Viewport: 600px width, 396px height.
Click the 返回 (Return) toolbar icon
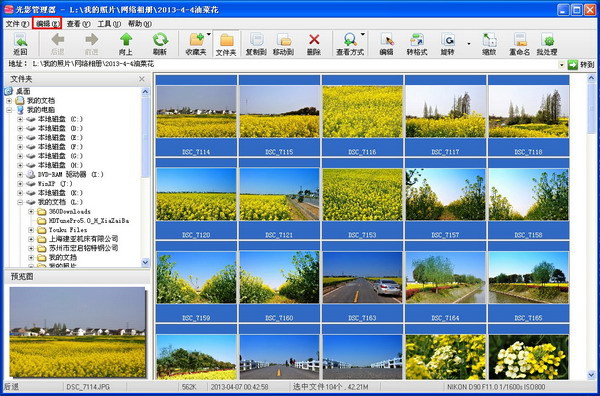pos(20,44)
